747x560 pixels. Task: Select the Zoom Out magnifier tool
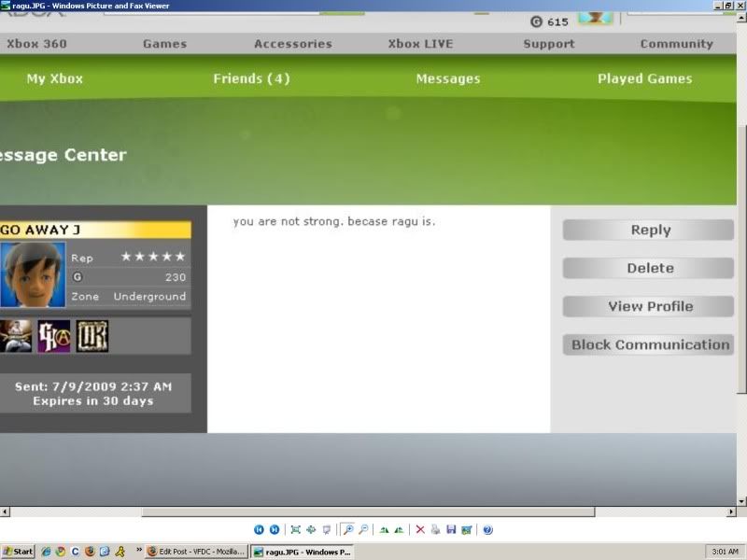363,529
